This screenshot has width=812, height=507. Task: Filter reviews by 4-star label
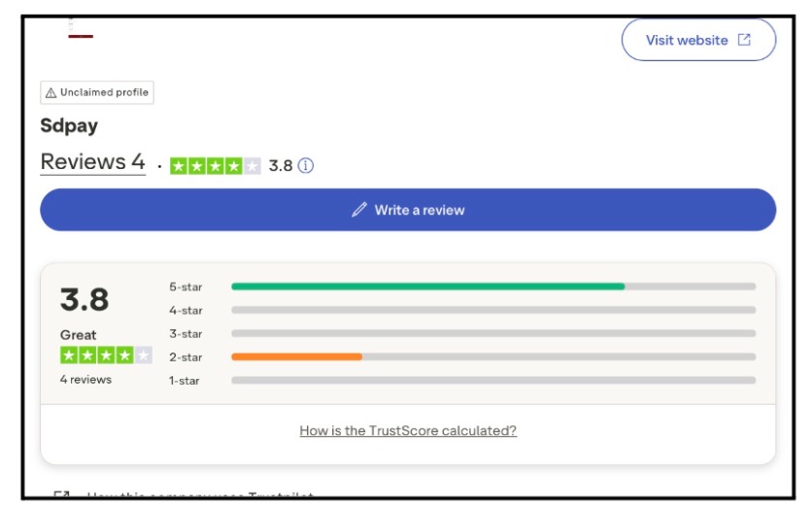click(x=186, y=310)
